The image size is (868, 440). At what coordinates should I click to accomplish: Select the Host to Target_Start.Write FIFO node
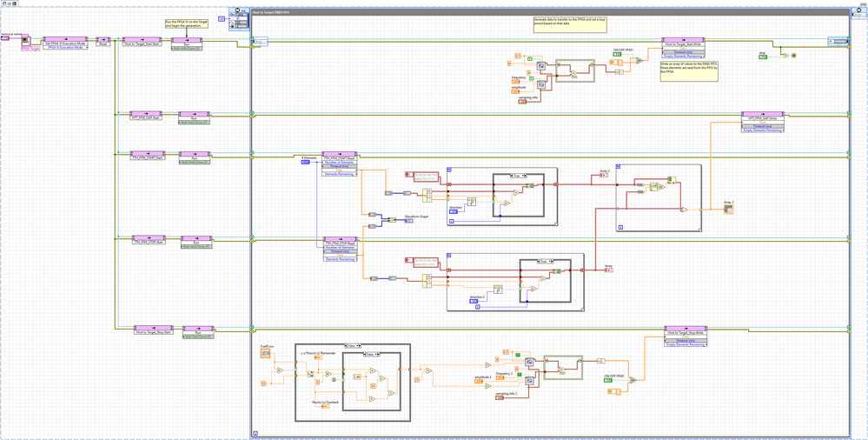coord(685,48)
